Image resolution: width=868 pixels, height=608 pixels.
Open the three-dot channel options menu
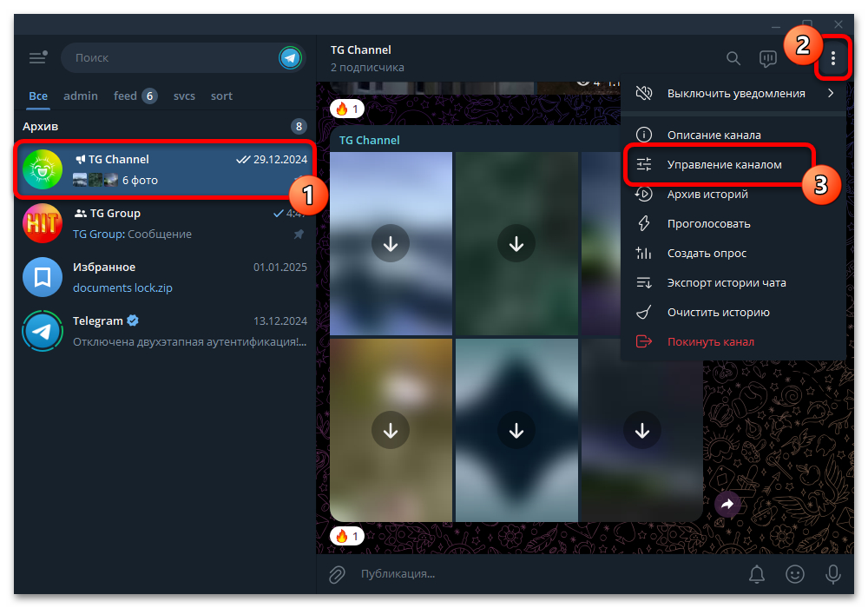click(x=832, y=58)
